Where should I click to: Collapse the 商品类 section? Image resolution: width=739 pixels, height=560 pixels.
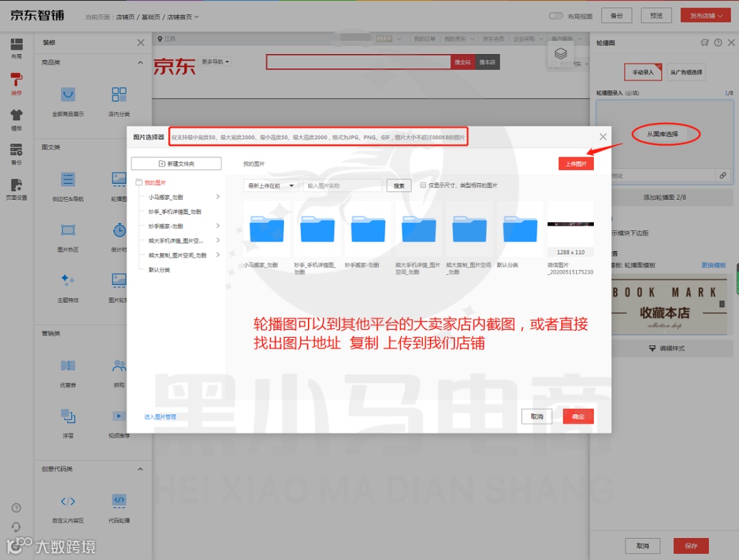[140, 63]
